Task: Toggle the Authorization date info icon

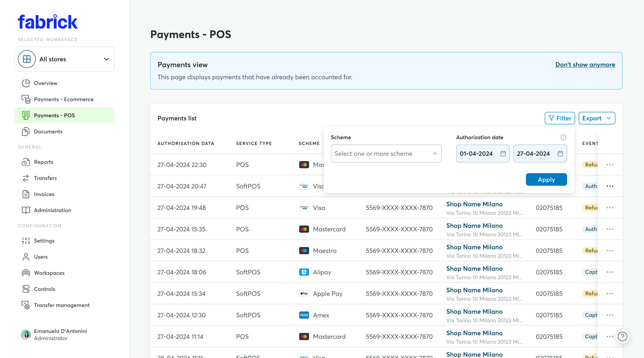Action: [x=563, y=137]
